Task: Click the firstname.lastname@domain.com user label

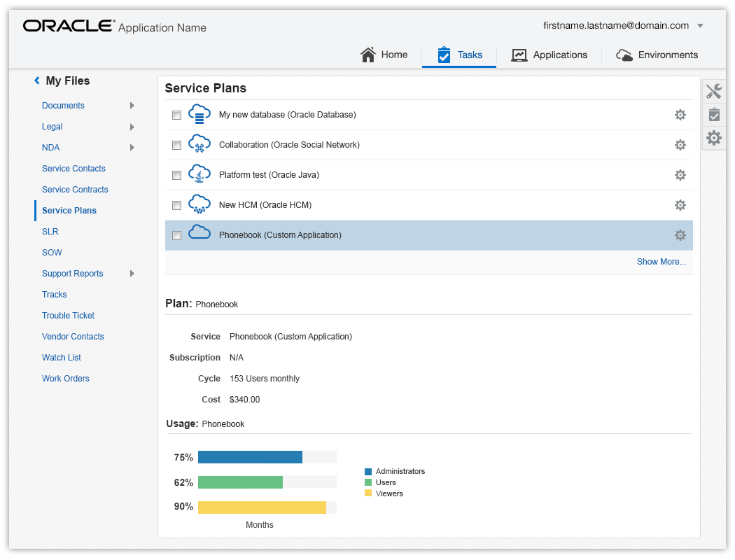Action: pyautogui.click(x=616, y=26)
